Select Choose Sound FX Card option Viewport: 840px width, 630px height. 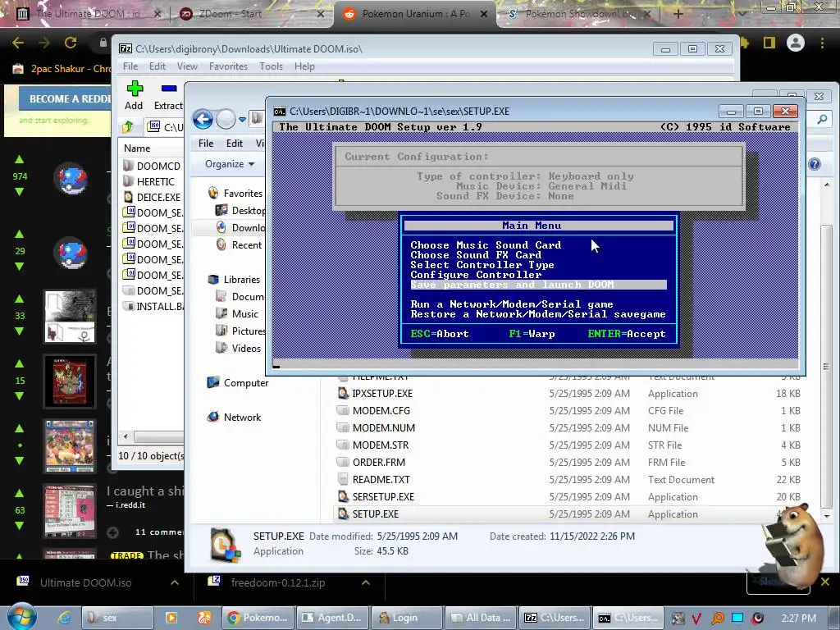point(476,255)
